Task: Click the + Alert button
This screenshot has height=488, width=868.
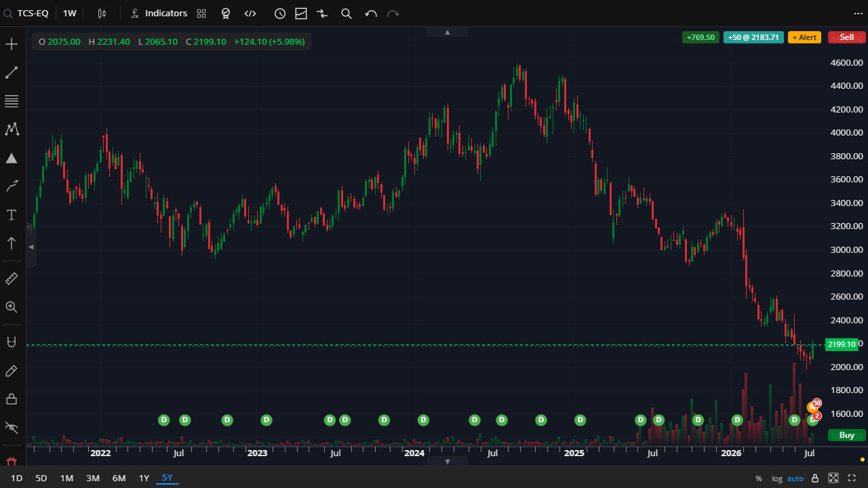Action: pos(804,37)
